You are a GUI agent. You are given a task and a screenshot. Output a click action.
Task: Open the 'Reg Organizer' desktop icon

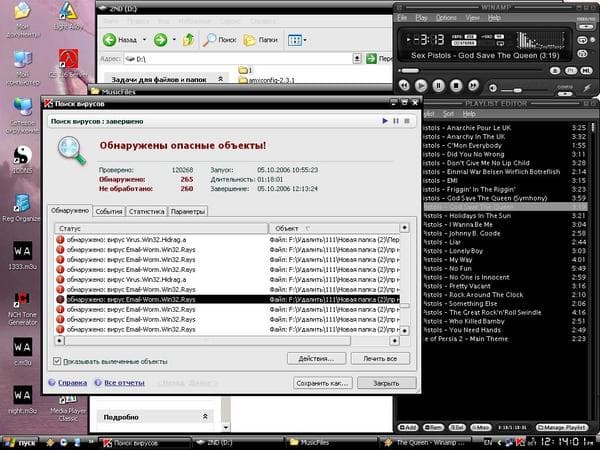[21, 208]
